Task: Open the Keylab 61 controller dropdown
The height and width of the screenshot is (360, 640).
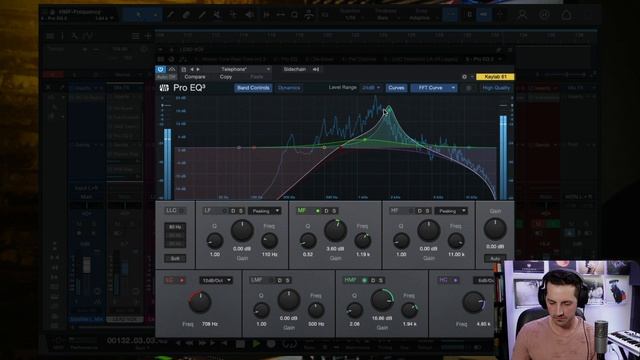Action: [x=495, y=77]
